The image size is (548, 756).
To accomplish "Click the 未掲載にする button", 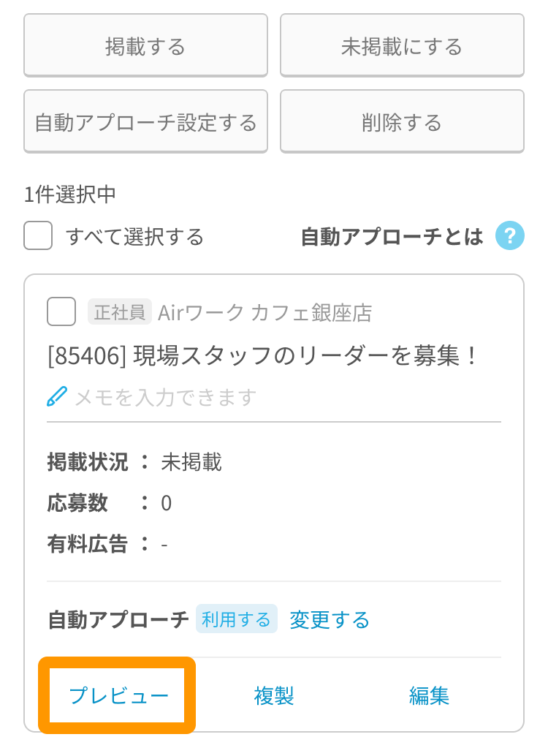I will click(402, 46).
